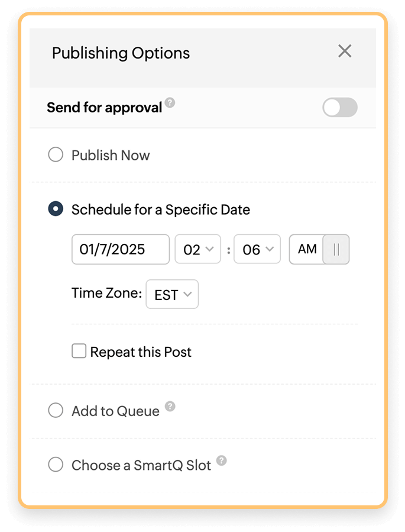Open the hour dropdown showing 02
This screenshot has width=405, height=532.
click(x=197, y=249)
